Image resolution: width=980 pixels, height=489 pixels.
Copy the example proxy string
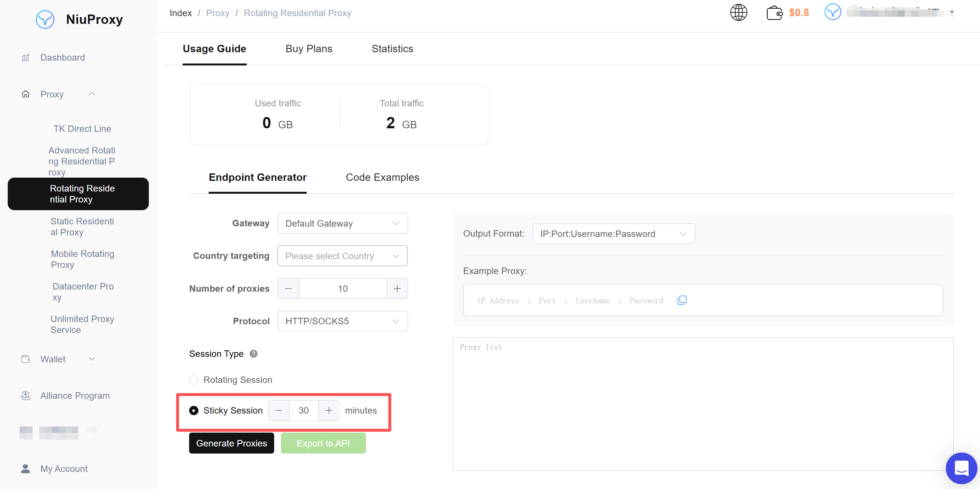click(682, 300)
